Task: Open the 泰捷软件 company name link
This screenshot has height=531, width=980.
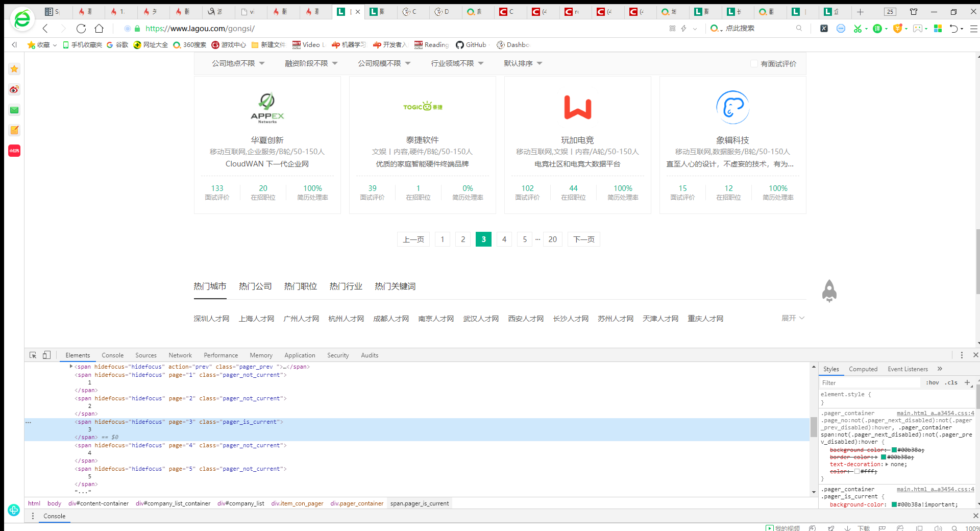Action: pyautogui.click(x=422, y=140)
